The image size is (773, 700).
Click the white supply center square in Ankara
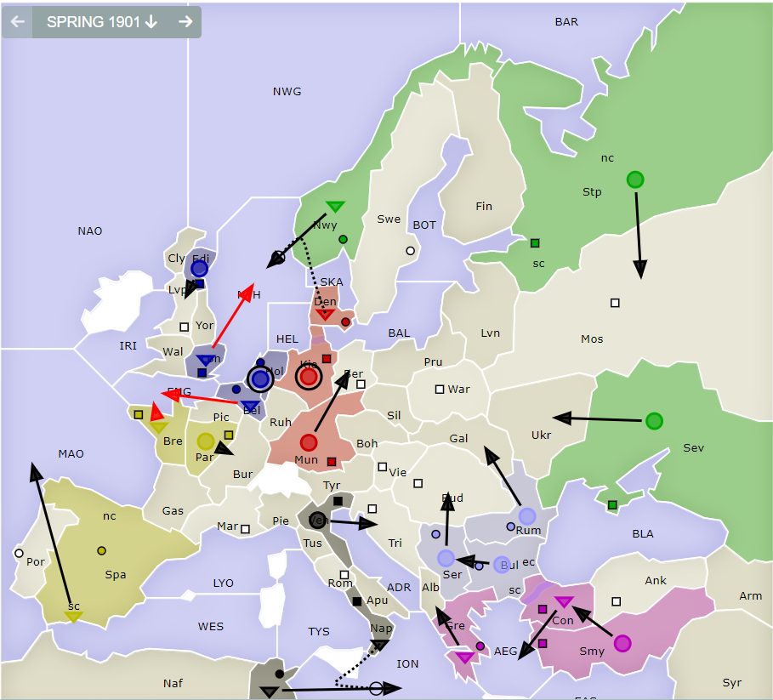pos(617,601)
